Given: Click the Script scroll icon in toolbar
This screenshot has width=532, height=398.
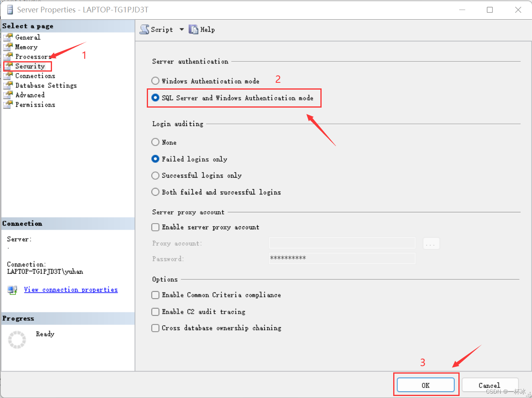Looking at the screenshot, I should [x=144, y=29].
